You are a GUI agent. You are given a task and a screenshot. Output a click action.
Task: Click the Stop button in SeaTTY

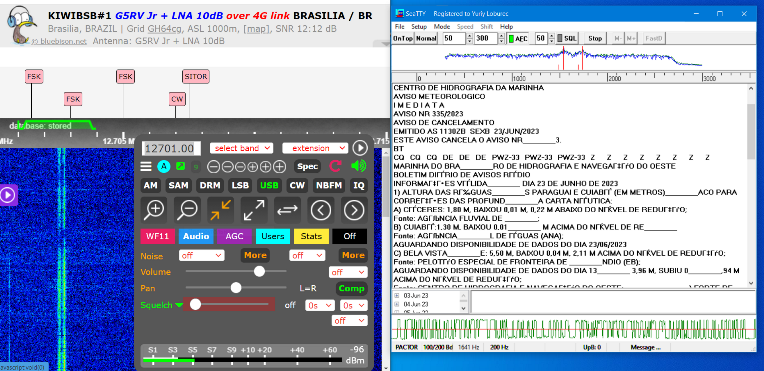tap(595, 38)
